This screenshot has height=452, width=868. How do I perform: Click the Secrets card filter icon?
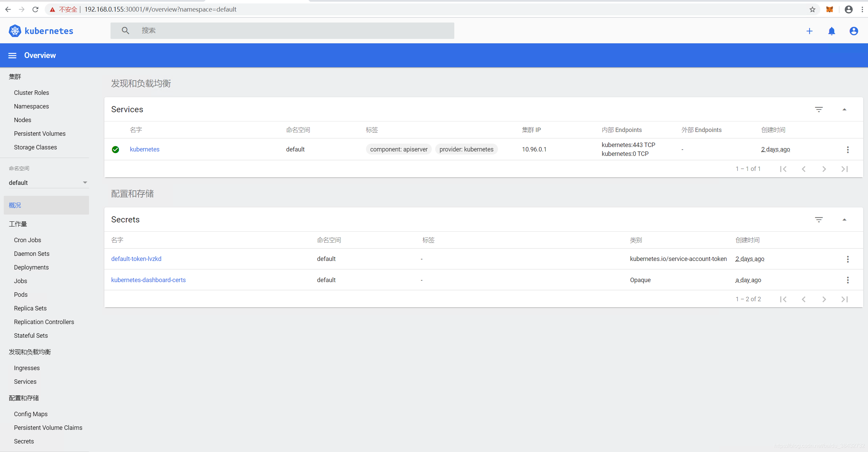click(819, 220)
